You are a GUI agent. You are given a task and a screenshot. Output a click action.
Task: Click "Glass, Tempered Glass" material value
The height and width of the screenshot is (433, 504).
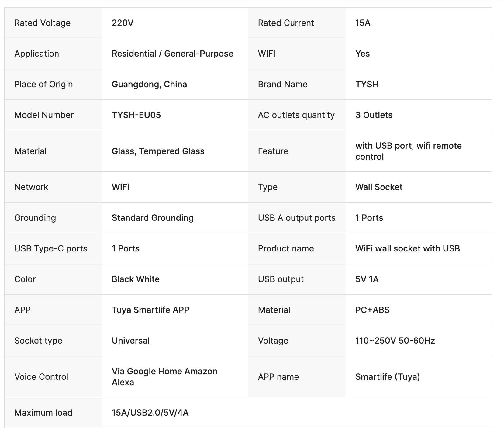(x=158, y=151)
